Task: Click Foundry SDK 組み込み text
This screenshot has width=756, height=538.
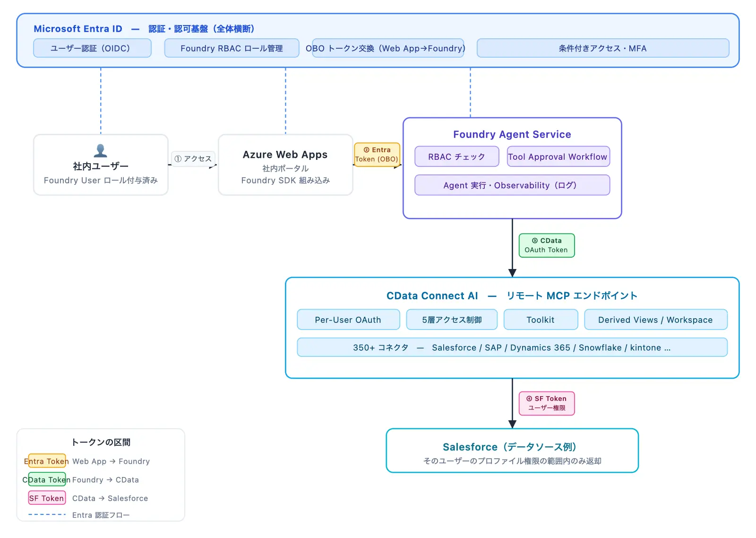Action: pyautogui.click(x=285, y=180)
